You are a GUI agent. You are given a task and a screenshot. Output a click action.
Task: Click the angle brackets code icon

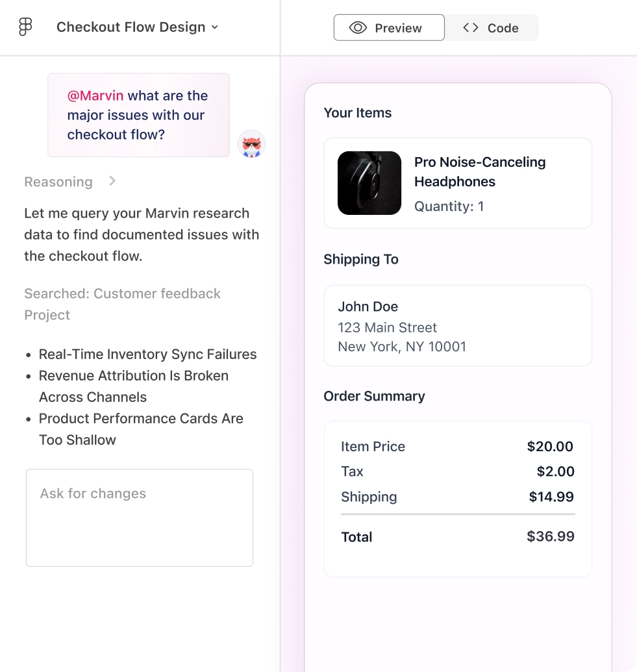click(471, 28)
